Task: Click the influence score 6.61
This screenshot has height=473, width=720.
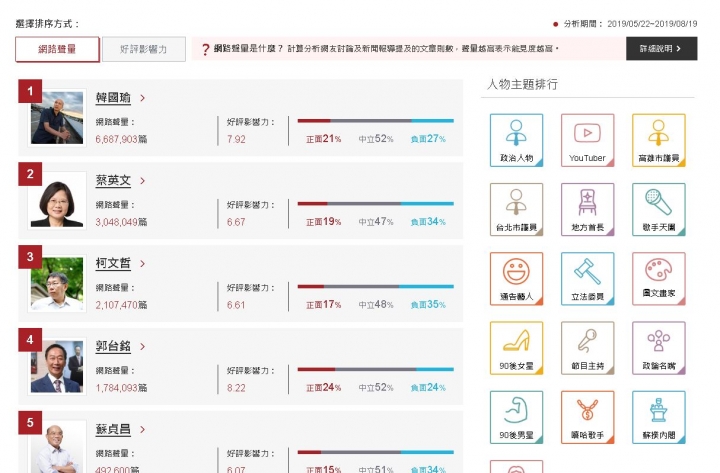Action: [x=236, y=305]
